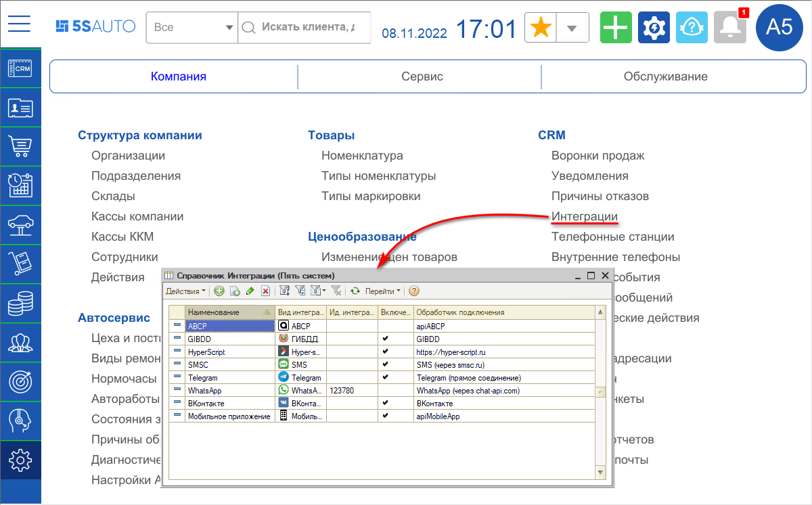Open the CRM sidebar section

click(x=20, y=69)
